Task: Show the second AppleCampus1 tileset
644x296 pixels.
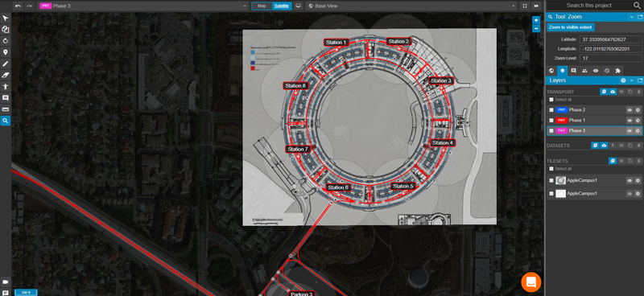Action: point(630,193)
